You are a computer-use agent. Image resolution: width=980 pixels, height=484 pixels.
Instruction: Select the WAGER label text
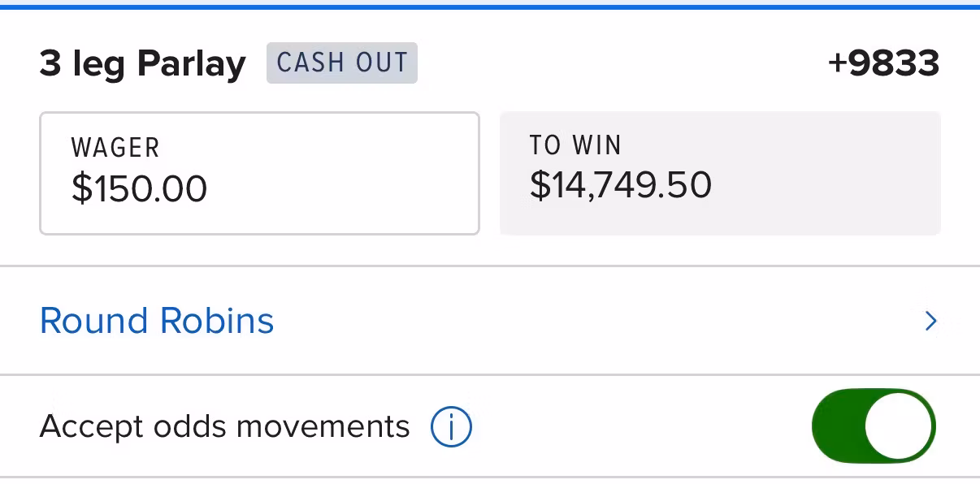coord(115,148)
